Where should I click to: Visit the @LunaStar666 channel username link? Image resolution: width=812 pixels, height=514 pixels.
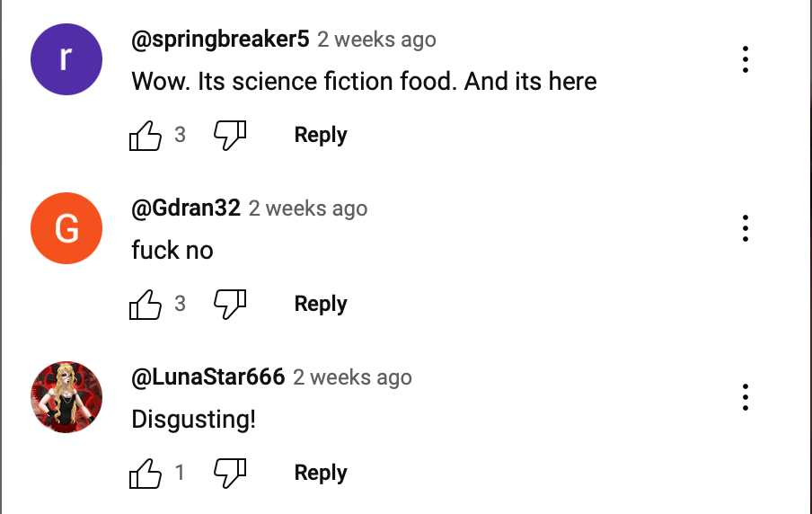tap(208, 377)
